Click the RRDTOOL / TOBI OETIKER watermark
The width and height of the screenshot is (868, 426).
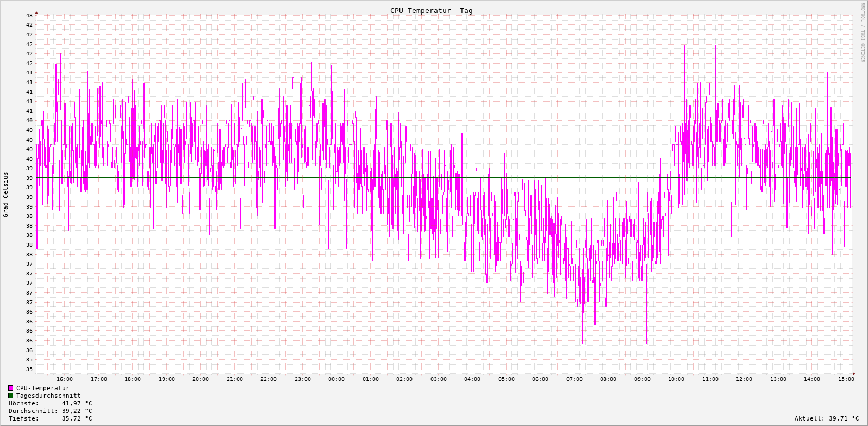click(x=862, y=33)
